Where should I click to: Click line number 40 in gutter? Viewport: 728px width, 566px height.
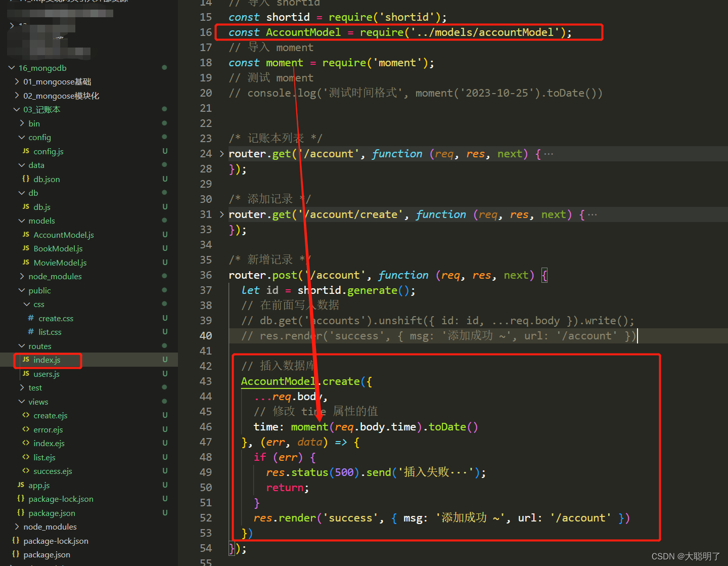click(x=206, y=336)
